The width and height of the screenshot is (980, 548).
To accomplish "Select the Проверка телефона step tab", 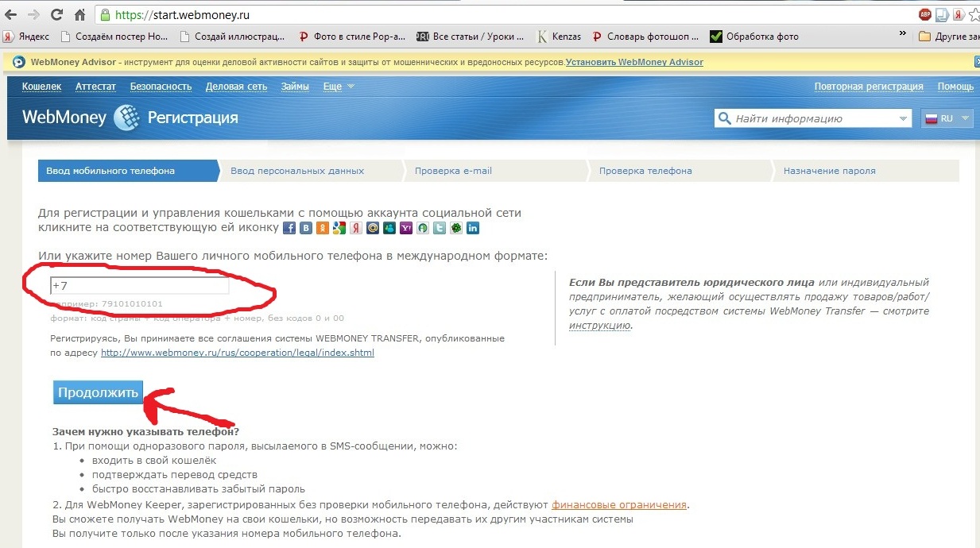I will coord(680,171).
